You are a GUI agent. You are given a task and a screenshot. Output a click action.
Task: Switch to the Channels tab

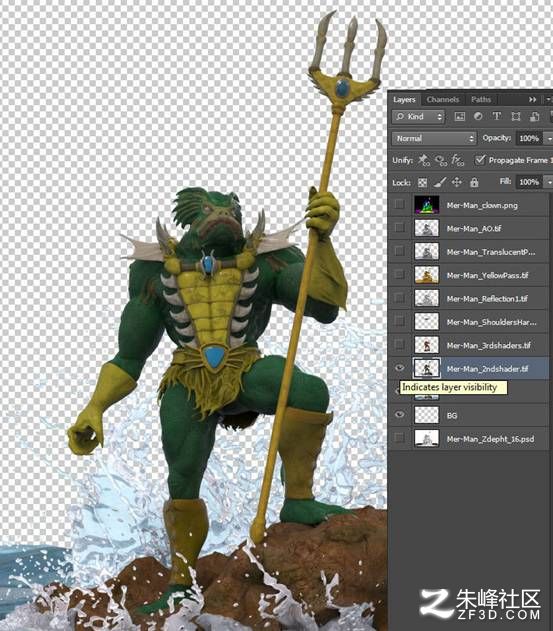[443, 99]
